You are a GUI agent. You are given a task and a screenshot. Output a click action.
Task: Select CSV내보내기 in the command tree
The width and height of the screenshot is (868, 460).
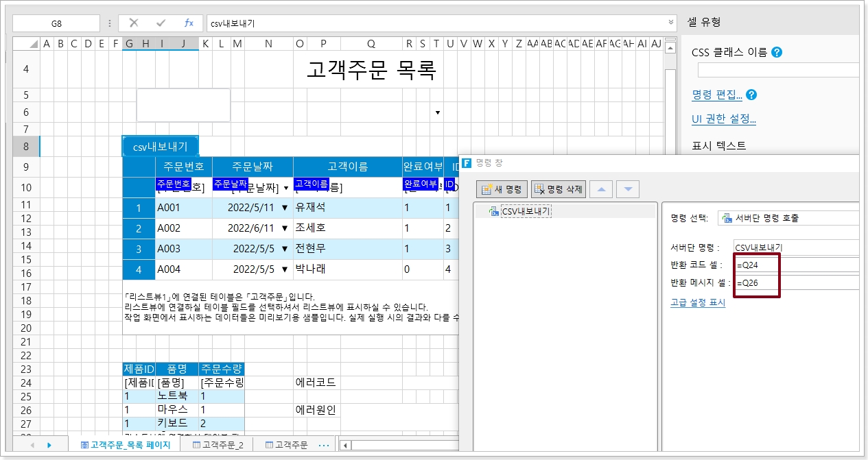click(x=526, y=211)
